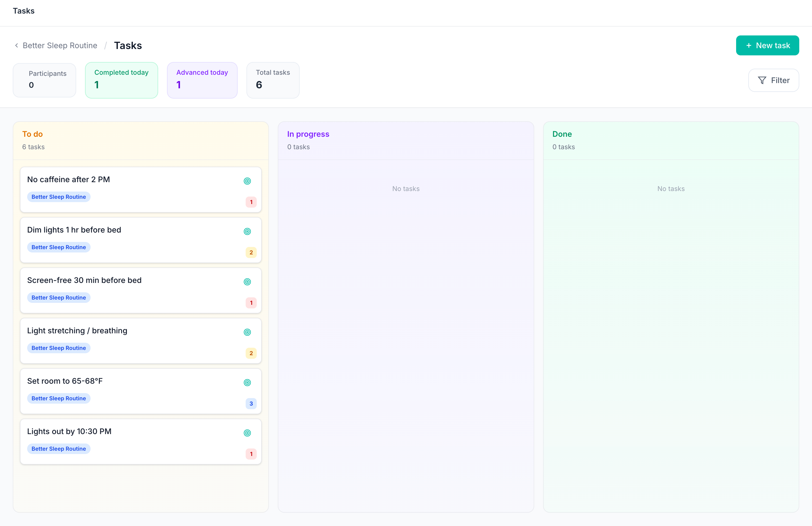
Task: Select the Completed today stat card
Action: point(122,80)
